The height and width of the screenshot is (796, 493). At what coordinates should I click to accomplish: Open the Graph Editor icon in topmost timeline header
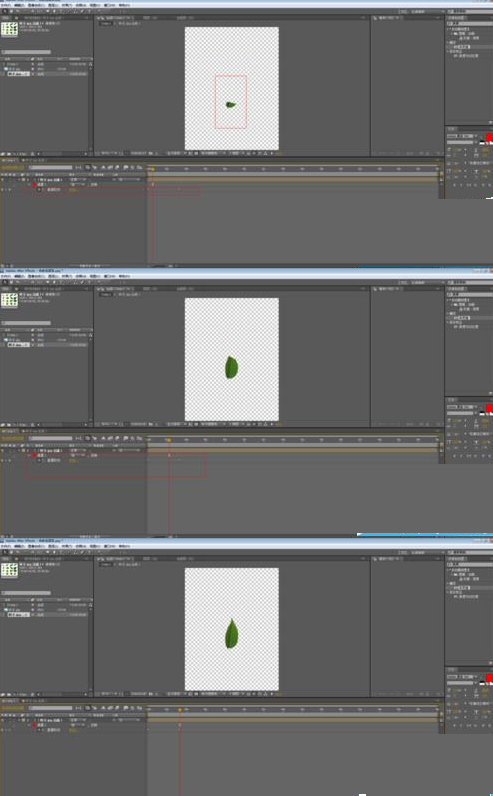click(139, 168)
